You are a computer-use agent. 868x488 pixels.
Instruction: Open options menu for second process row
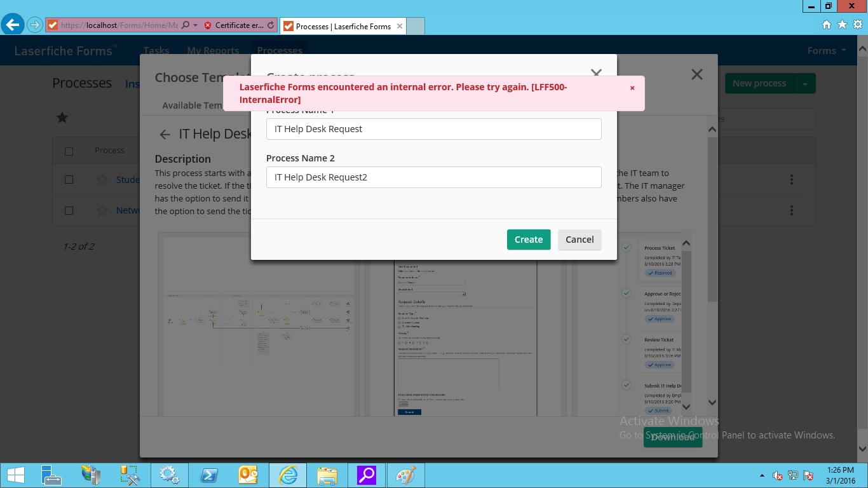pos(792,210)
